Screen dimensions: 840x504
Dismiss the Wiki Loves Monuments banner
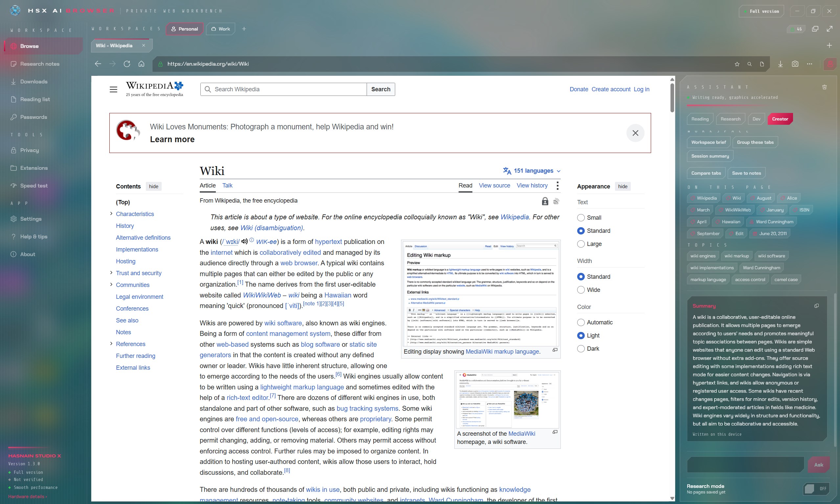(x=635, y=133)
